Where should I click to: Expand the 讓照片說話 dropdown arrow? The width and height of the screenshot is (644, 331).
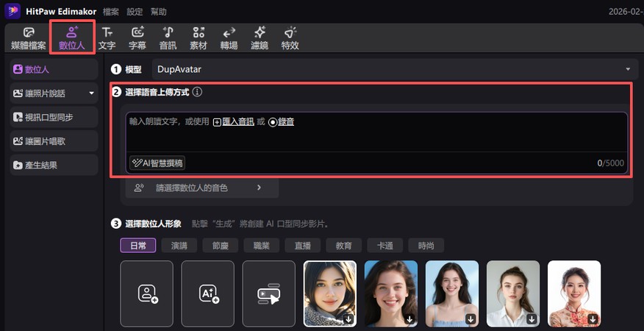click(92, 93)
